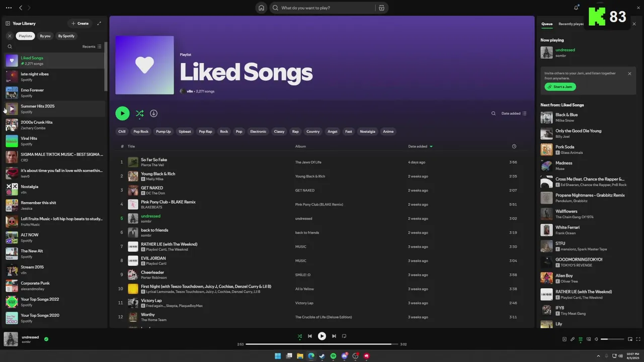This screenshot has height=362, width=644.
Task: Click the Liked Songs heart cover art
Action: [144, 65]
